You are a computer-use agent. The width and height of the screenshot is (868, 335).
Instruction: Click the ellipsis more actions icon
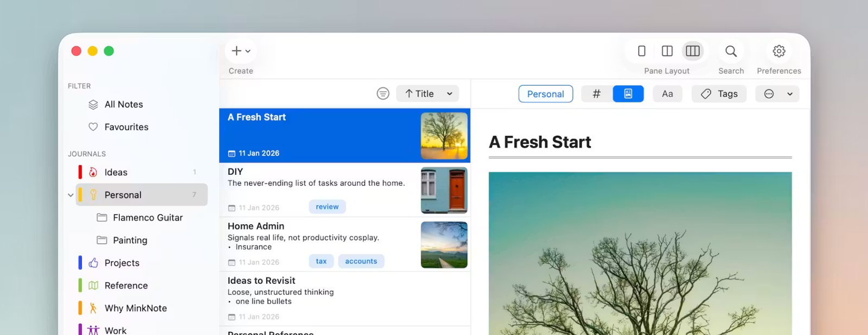pyautogui.click(x=769, y=94)
